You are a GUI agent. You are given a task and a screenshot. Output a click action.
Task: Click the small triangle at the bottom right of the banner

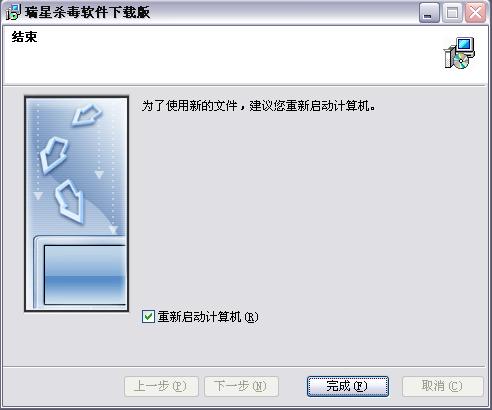point(113,230)
